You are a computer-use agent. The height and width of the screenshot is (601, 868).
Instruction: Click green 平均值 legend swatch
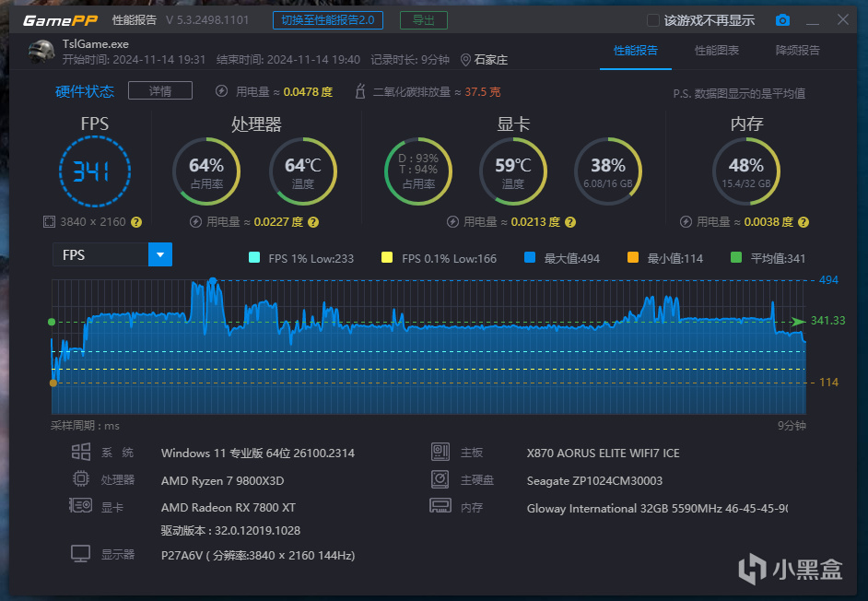[x=736, y=257]
